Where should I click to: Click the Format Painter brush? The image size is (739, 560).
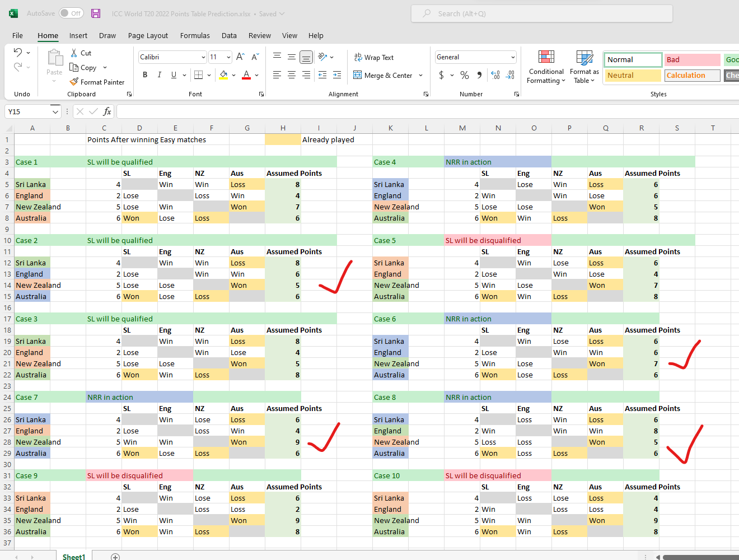pos(74,82)
